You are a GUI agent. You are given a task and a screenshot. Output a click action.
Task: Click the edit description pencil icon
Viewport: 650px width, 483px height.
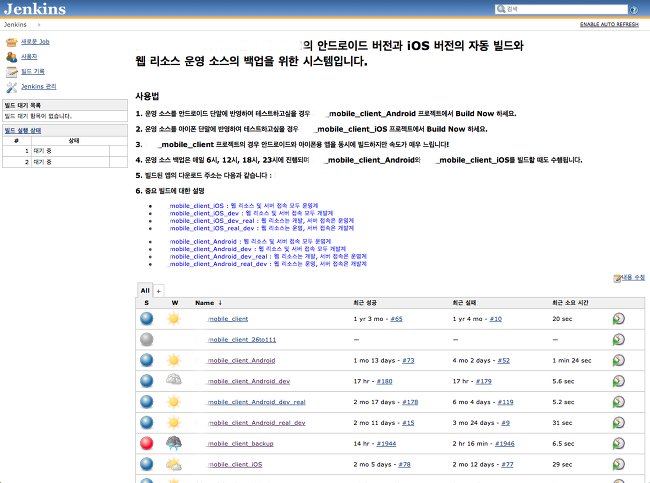617,278
